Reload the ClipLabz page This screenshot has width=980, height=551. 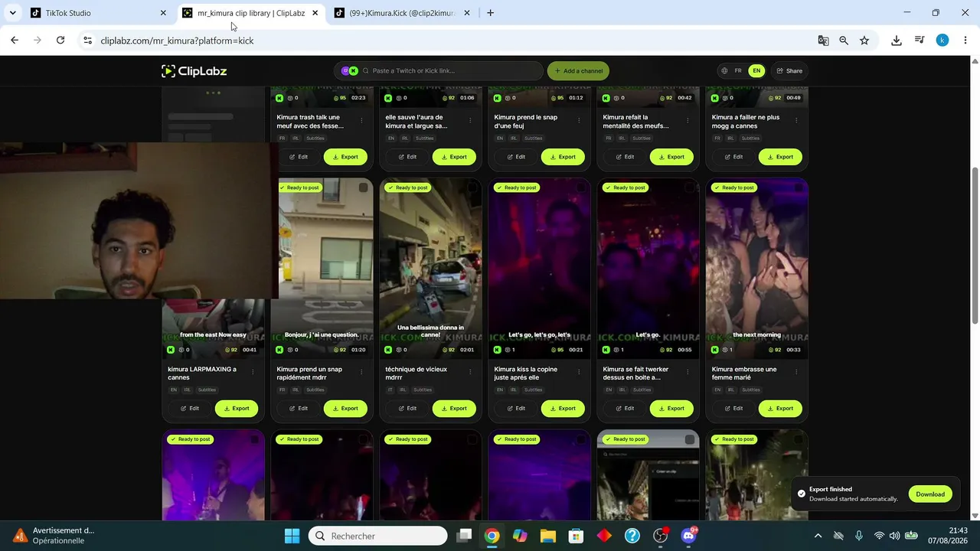pos(60,41)
